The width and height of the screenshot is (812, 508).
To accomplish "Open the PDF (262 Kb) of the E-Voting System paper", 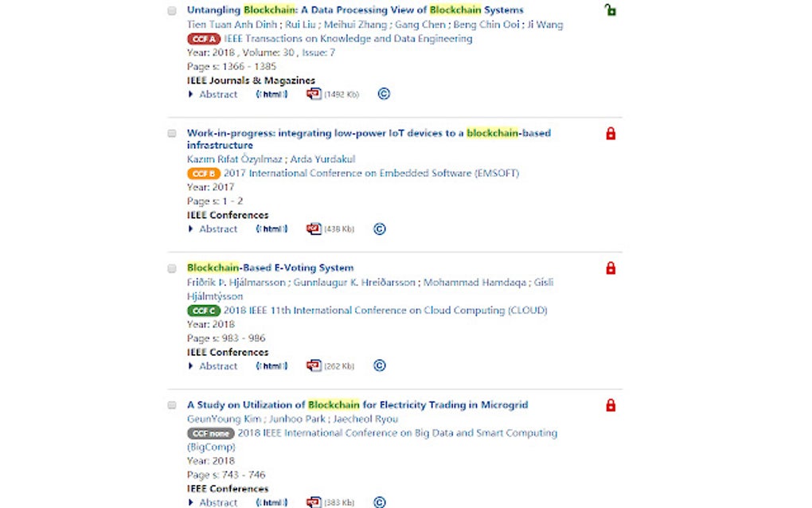I will [314, 365].
